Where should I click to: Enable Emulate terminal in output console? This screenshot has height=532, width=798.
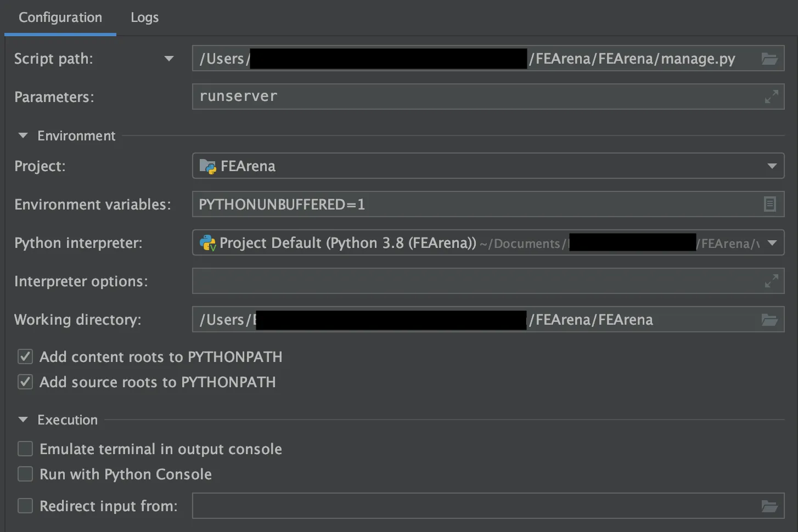click(x=25, y=449)
